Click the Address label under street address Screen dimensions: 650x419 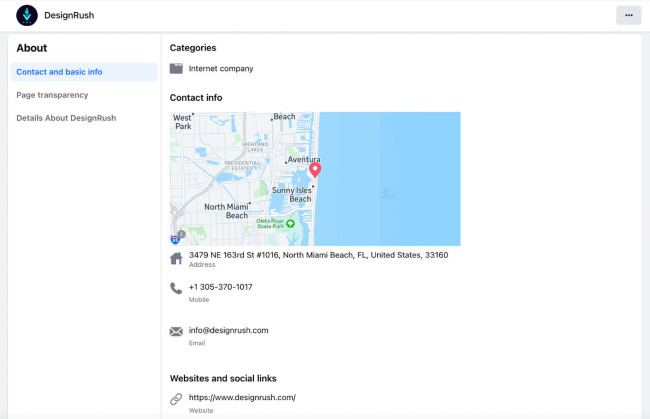click(202, 264)
